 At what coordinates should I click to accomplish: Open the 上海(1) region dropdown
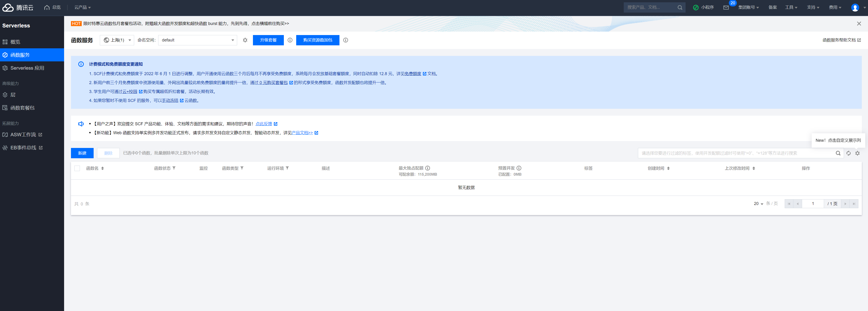117,40
